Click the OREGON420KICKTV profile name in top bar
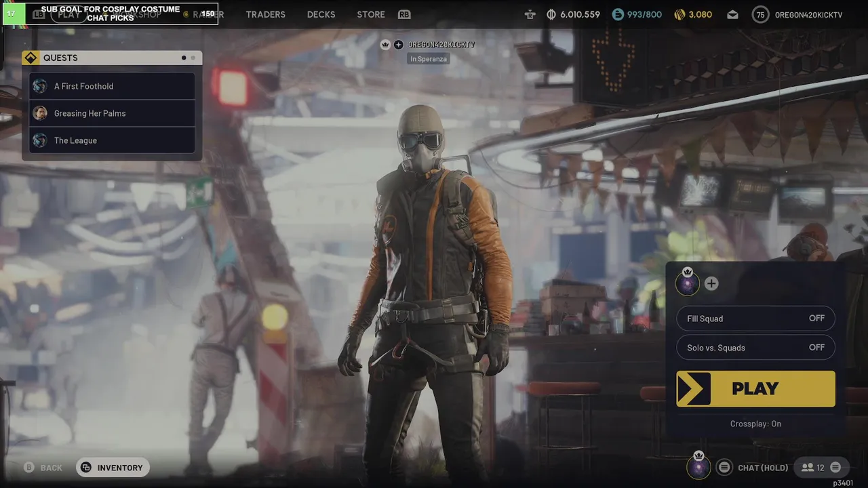868x488 pixels. tap(808, 14)
